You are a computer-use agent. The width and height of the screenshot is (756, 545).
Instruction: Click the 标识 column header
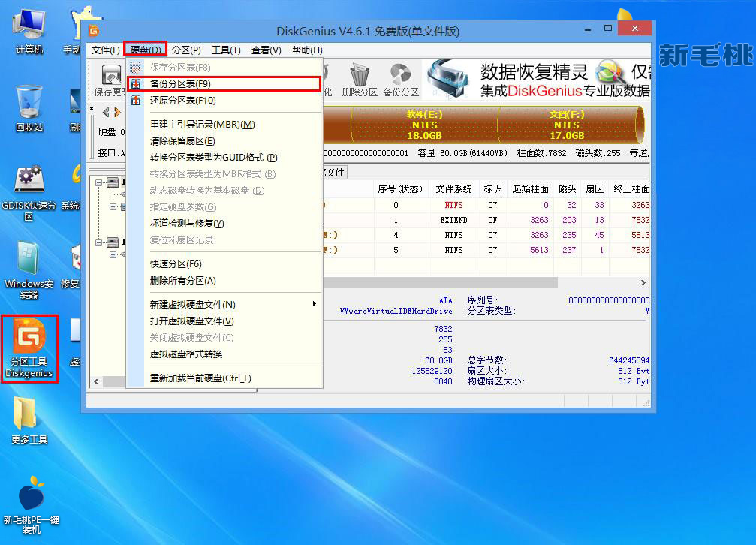tap(492, 189)
